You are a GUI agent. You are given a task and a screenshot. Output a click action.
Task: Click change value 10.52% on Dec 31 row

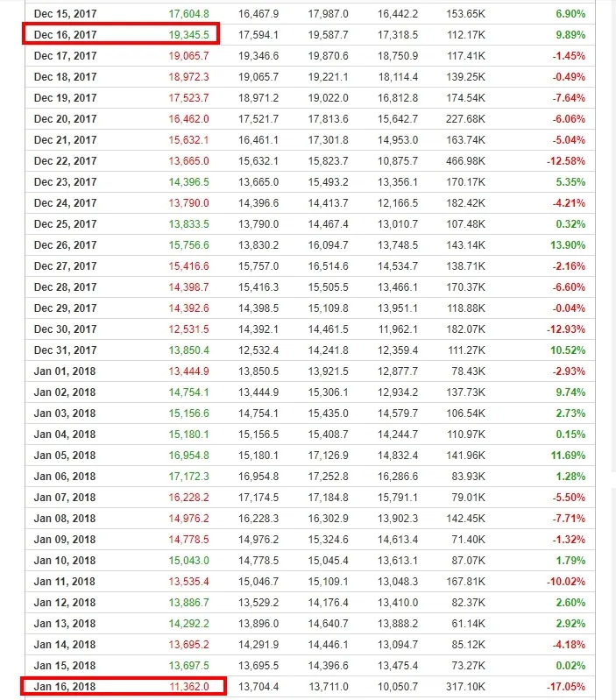568,350
